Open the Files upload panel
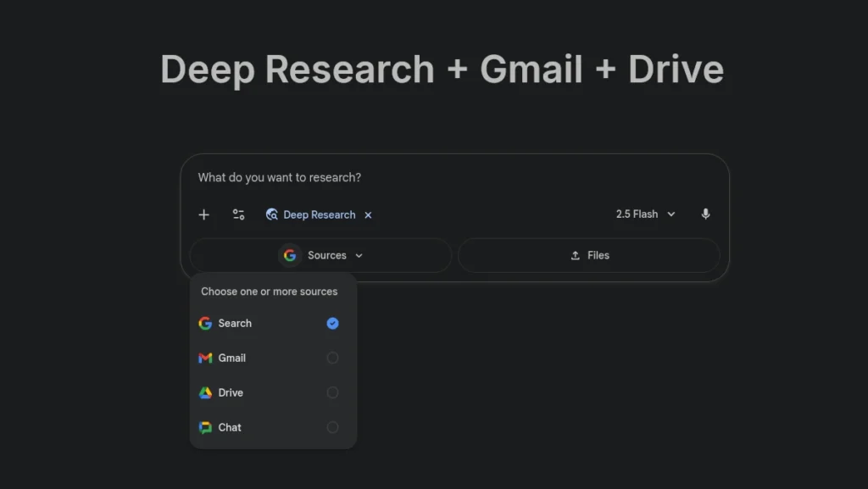The height and width of the screenshot is (489, 868). (589, 255)
